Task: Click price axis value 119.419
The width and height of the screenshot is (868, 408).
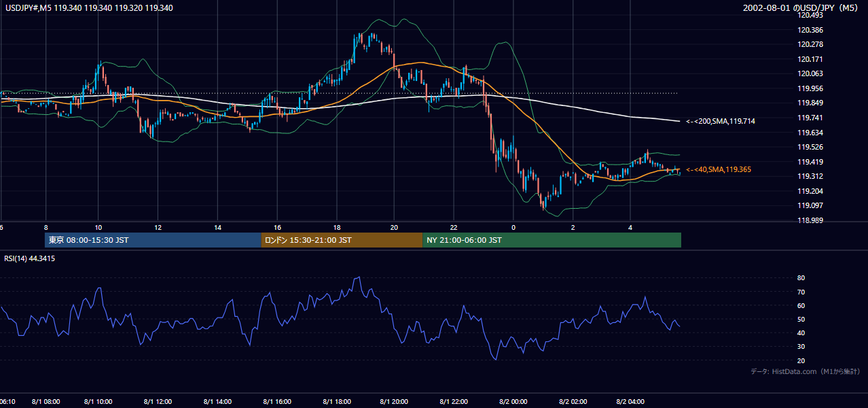Action: coord(812,162)
